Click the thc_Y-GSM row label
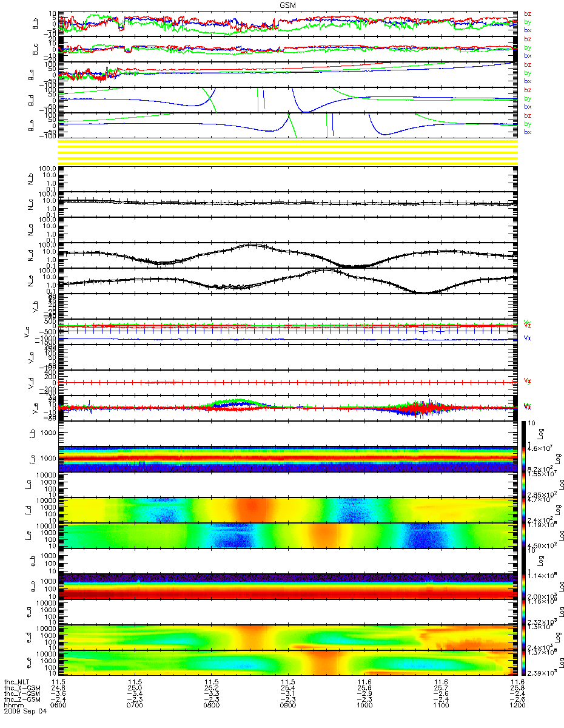This screenshot has width=564, height=728. (21, 694)
